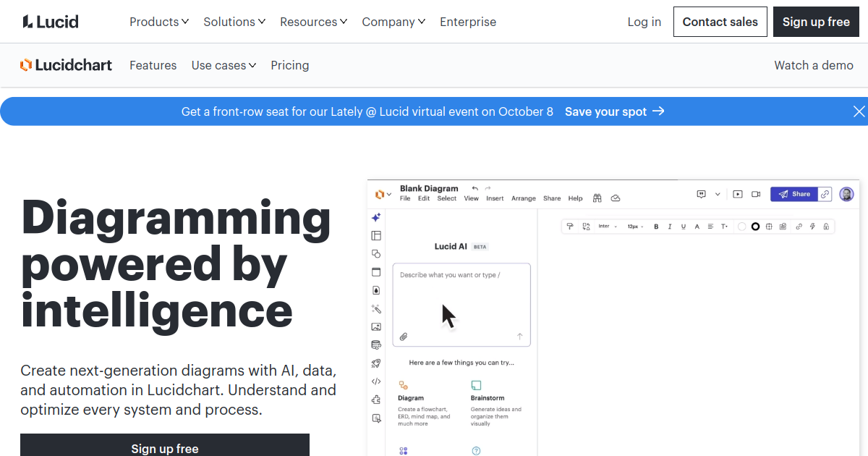The height and width of the screenshot is (456, 868).
Task: Click the format painter icon in toolbar
Action: click(570, 227)
